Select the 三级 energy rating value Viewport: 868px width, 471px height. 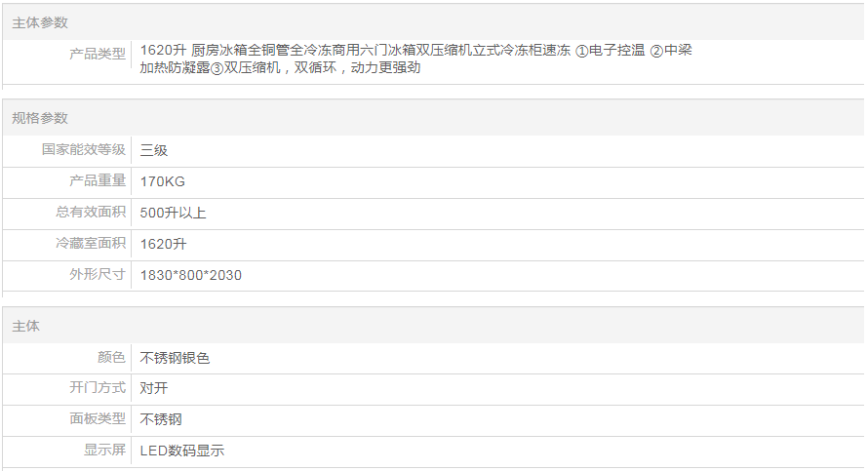click(154, 150)
